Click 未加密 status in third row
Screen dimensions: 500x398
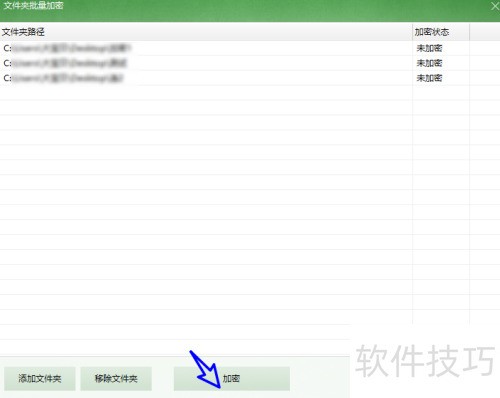429,78
